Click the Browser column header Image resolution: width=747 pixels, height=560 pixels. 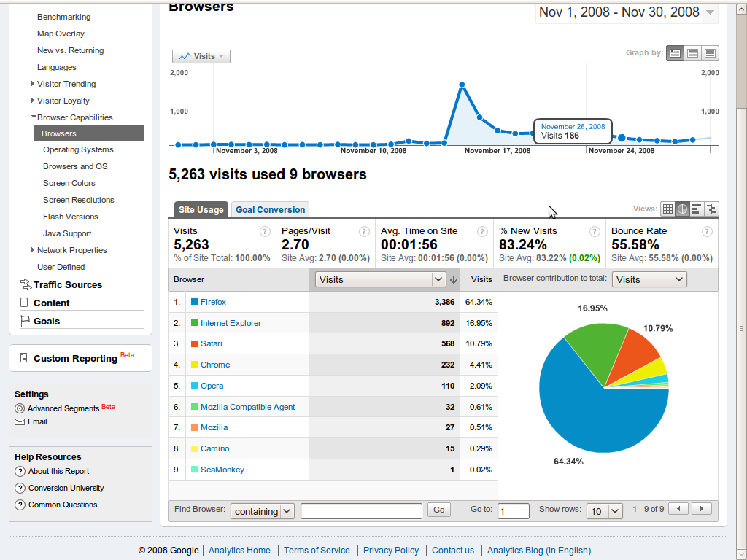click(239, 279)
